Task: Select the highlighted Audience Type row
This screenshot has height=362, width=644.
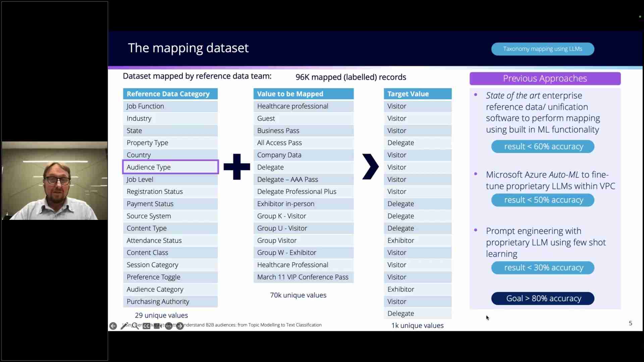Action: coord(170,167)
